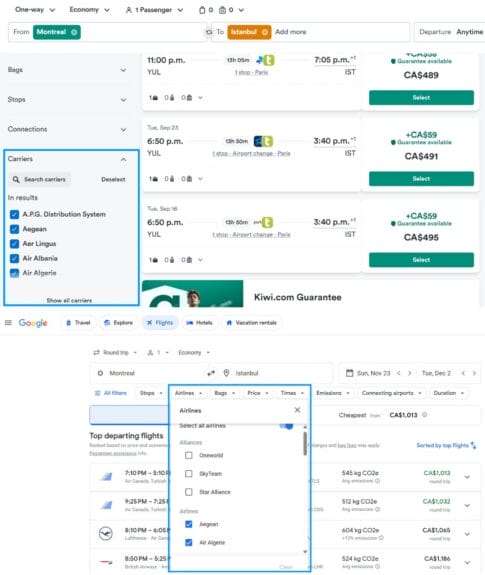The image size is (485, 575).
Task: Check the SkyTeam alliance box
Action: pos(189,474)
